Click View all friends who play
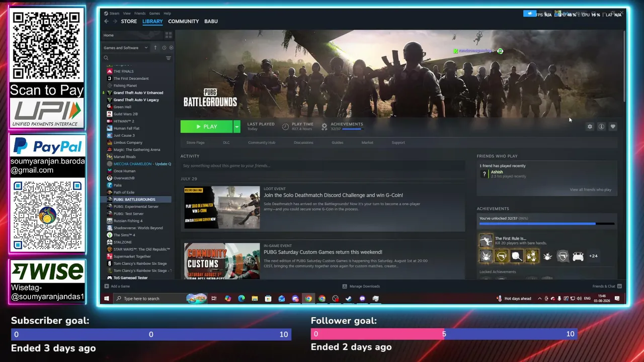Screen dimensions: 644x362 590,190
